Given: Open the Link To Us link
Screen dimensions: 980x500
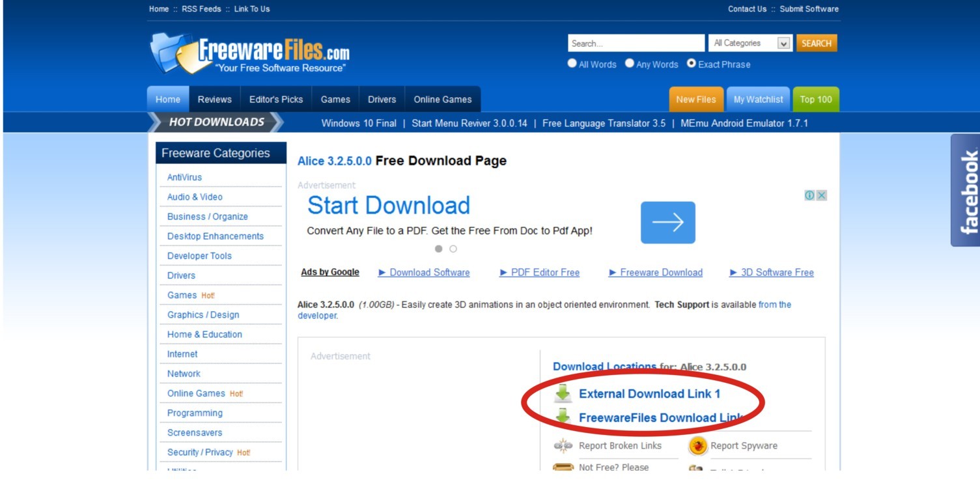Looking at the screenshot, I should 252,9.
